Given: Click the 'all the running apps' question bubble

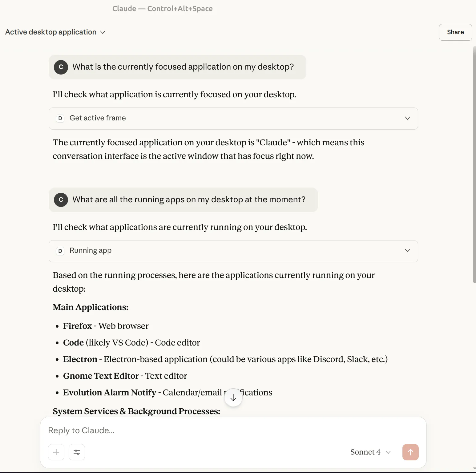Looking at the screenshot, I should pos(189,200).
